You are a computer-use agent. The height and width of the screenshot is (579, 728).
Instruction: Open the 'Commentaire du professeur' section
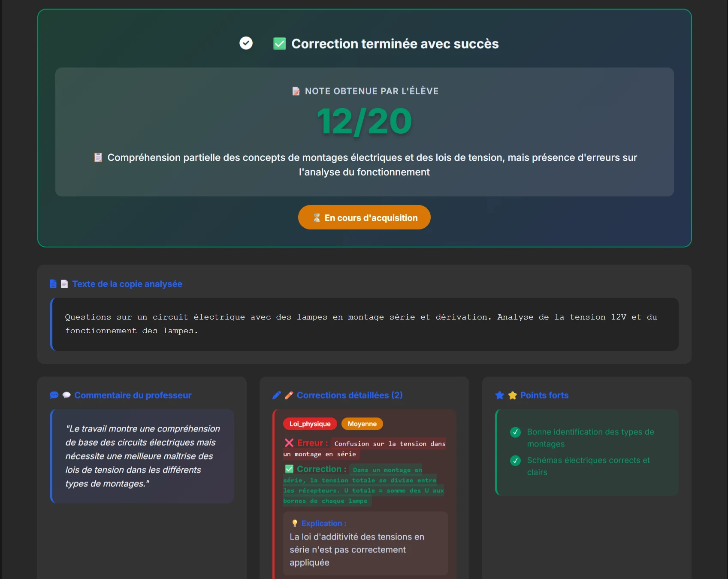point(133,395)
